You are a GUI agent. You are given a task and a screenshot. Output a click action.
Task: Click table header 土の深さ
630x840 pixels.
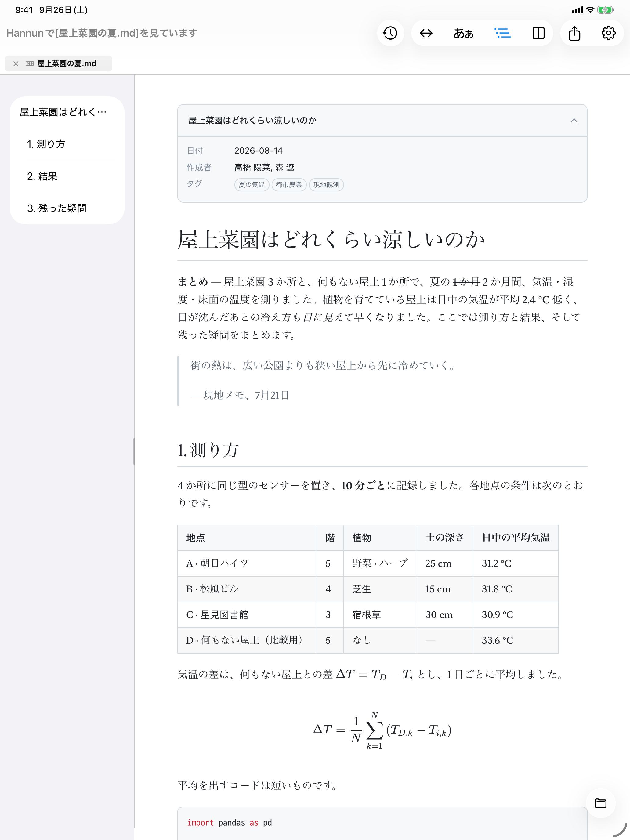[x=445, y=538]
